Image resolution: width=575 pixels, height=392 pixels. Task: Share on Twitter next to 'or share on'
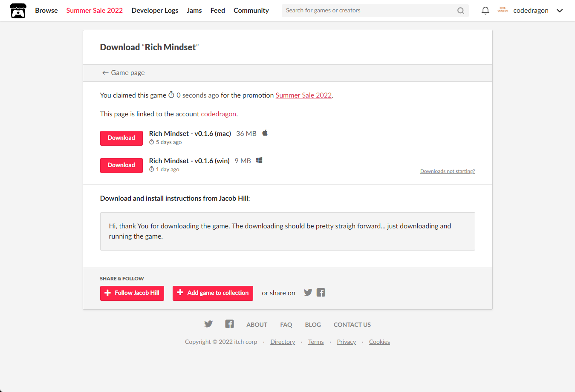[308, 292]
